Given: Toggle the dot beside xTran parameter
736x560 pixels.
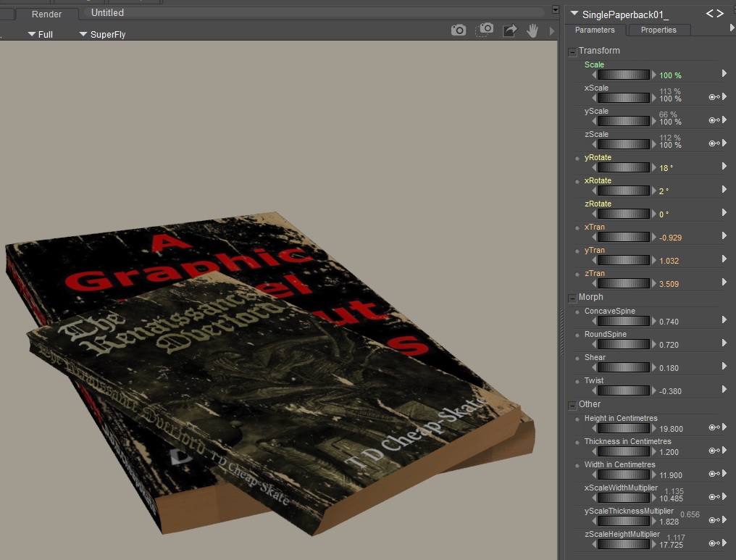Looking at the screenshot, I should click(577, 227).
